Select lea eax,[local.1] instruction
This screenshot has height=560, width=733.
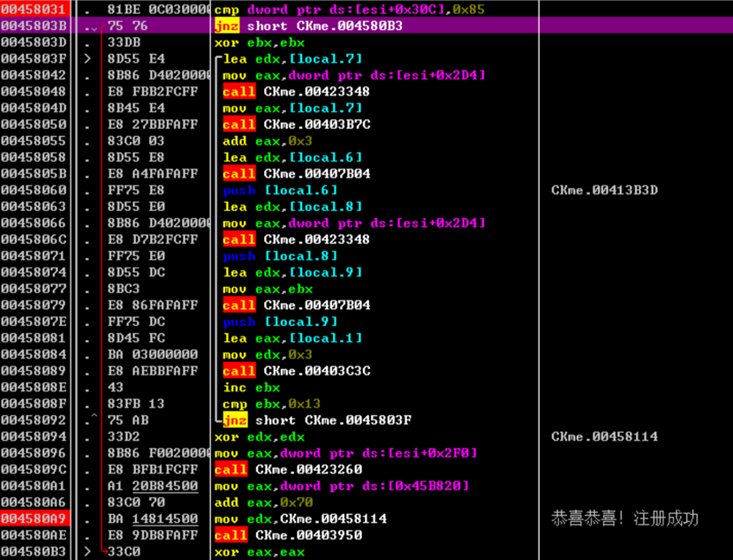[292, 338]
